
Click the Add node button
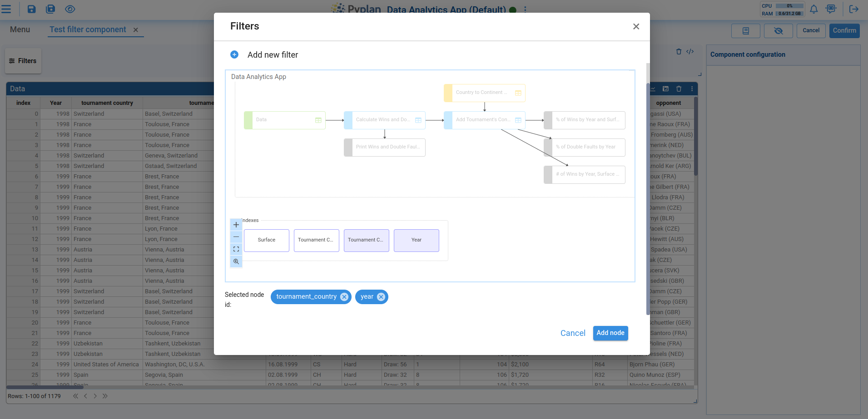pos(610,333)
